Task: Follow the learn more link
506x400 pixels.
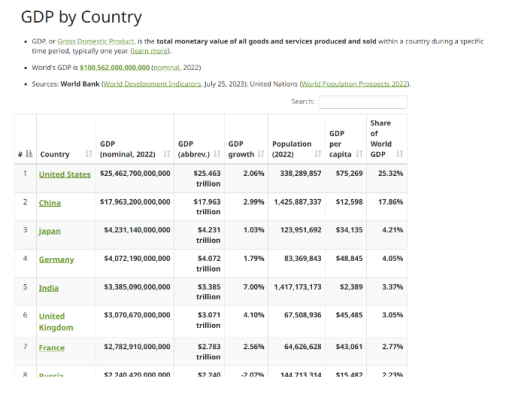Action: click(x=150, y=51)
